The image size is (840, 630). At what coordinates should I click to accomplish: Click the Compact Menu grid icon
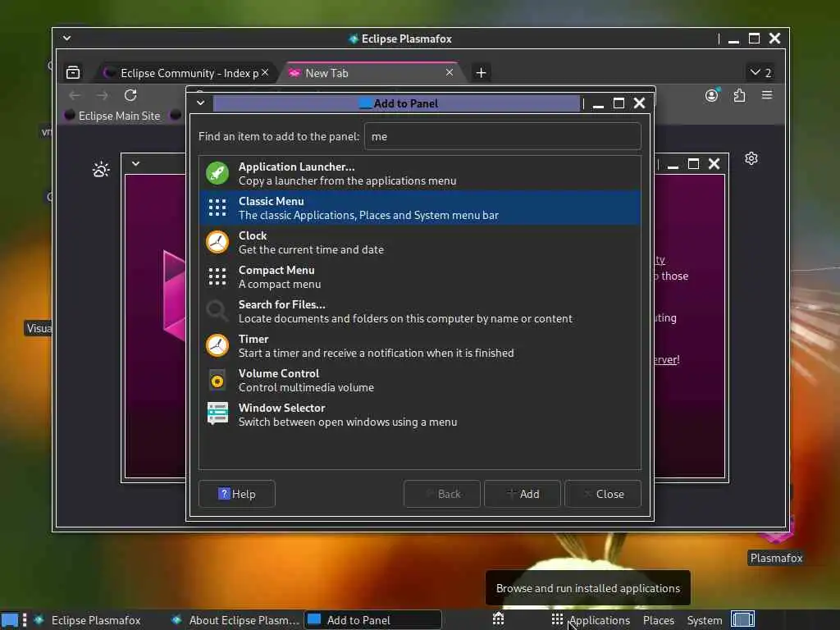coord(217,276)
